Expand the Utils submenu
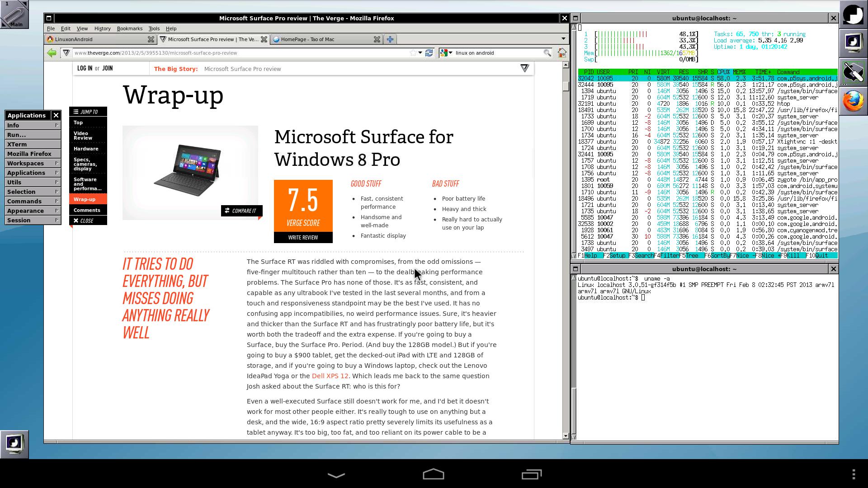This screenshot has width=868, height=488. tap(33, 182)
